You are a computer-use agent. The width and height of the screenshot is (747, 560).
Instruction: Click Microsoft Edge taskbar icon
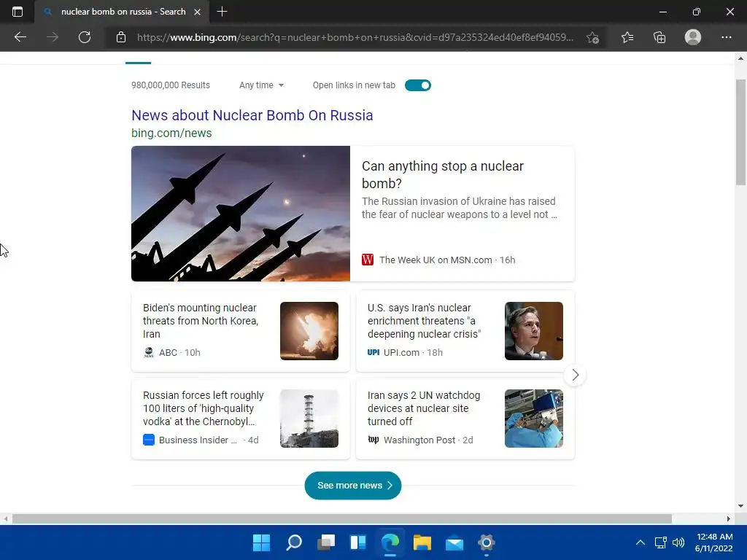[390, 542]
